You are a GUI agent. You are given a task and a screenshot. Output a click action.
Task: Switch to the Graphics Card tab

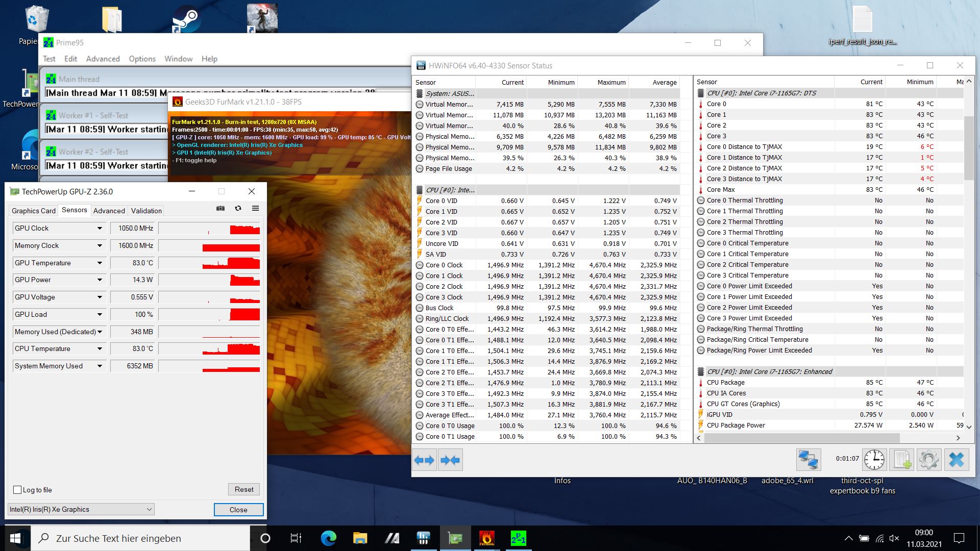pos(34,211)
